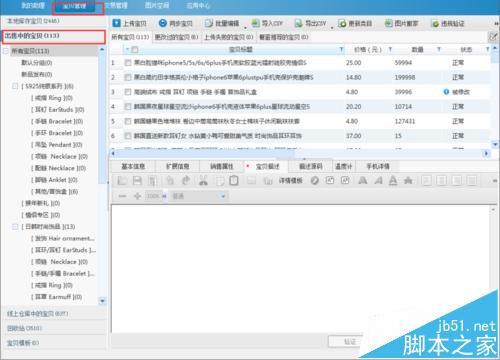The image size is (500, 360).
Task: Click the italic letter A icon
Action: [378, 181]
